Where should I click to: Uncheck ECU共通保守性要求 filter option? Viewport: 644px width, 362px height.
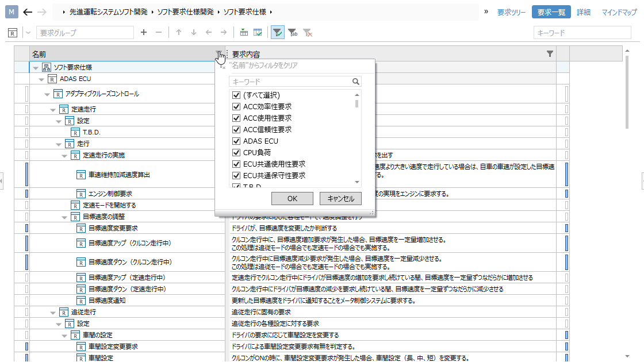pos(236,176)
